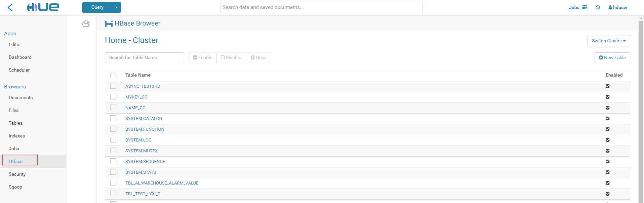Check the TBL_TEST_LYXI_T row checkbox
The image size is (644, 203).
click(x=113, y=194)
